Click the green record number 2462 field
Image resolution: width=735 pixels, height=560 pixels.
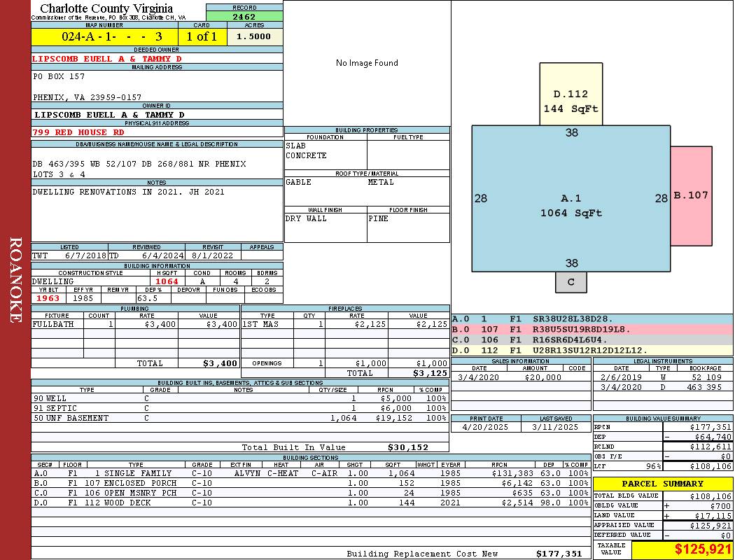pos(244,17)
